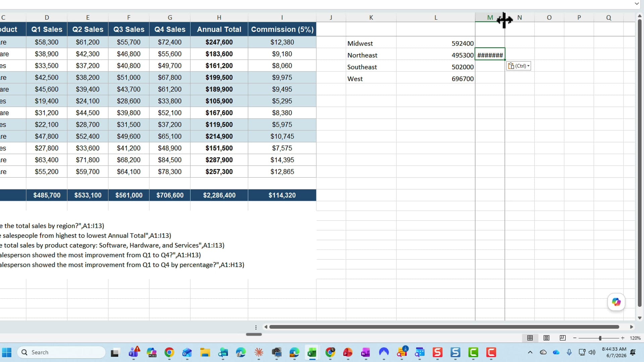The height and width of the screenshot is (362, 644).
Task: Open File Explorer from taskbar
Action: (205, 352)
